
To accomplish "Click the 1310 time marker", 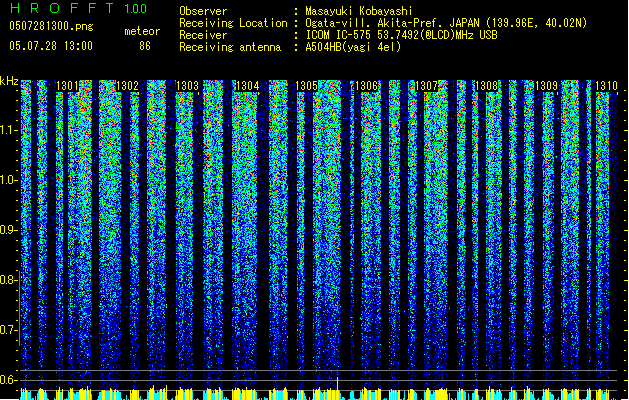I will point(606,86).
